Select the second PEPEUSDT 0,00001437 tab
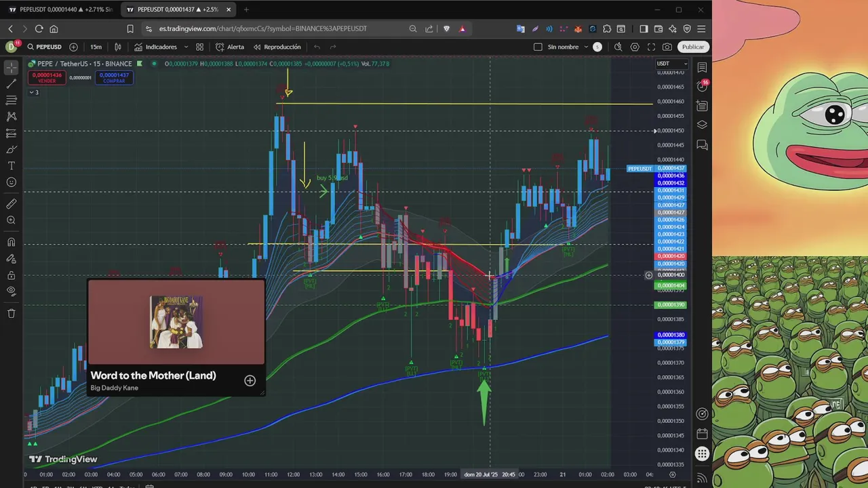This screenshot has width=868, height=488. [x=179, y=9]
